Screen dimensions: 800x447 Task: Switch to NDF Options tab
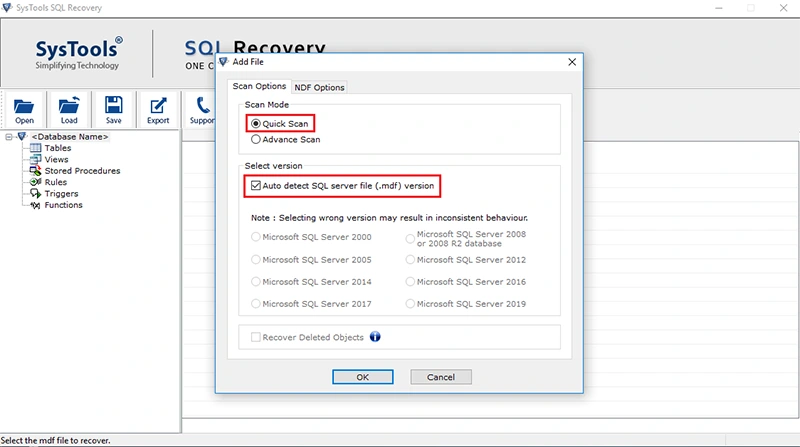319,87
